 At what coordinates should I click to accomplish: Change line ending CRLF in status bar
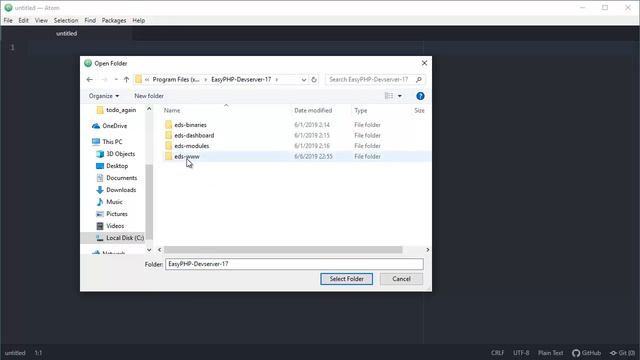[x=498, y=353]
